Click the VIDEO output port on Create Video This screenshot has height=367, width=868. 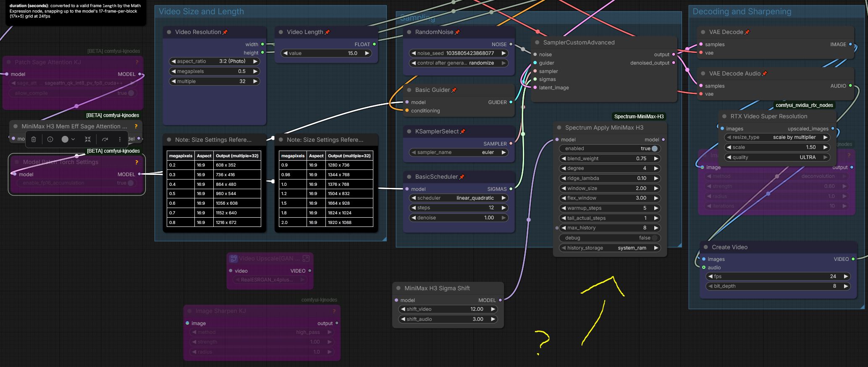coord(853,259)
